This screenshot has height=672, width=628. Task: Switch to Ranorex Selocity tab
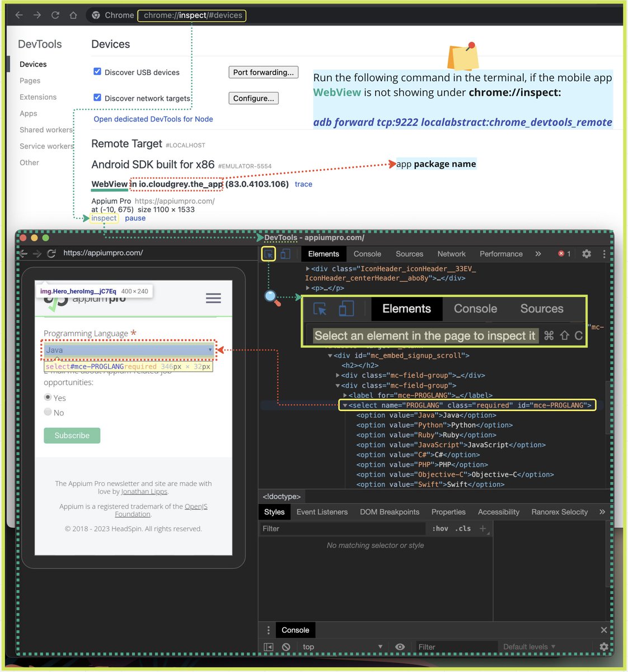(560, 512)
